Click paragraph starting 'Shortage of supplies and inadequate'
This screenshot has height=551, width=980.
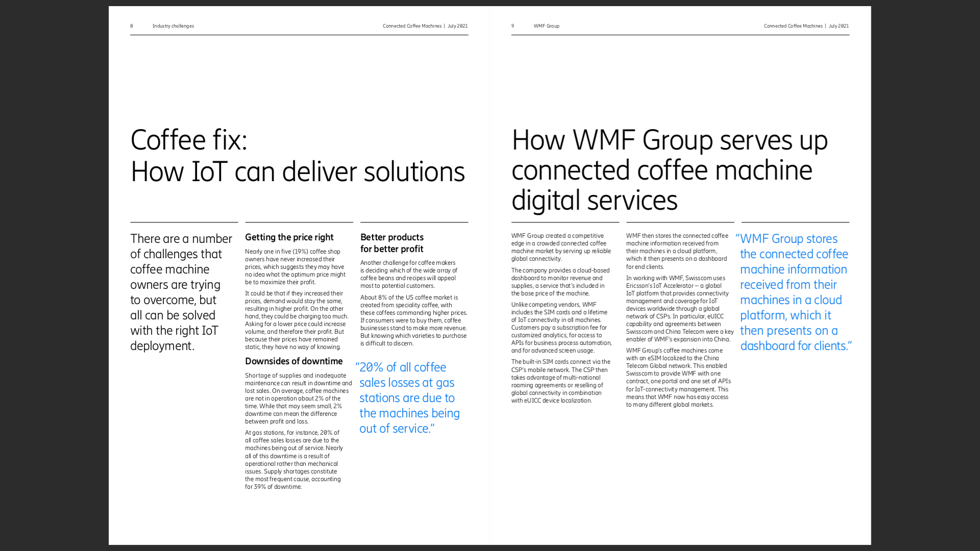pos(299,398)
